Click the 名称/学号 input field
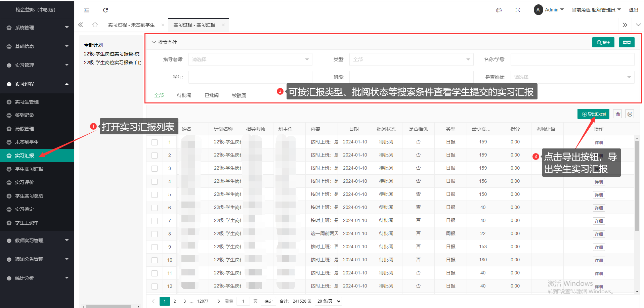 click(x=572, y=59)
